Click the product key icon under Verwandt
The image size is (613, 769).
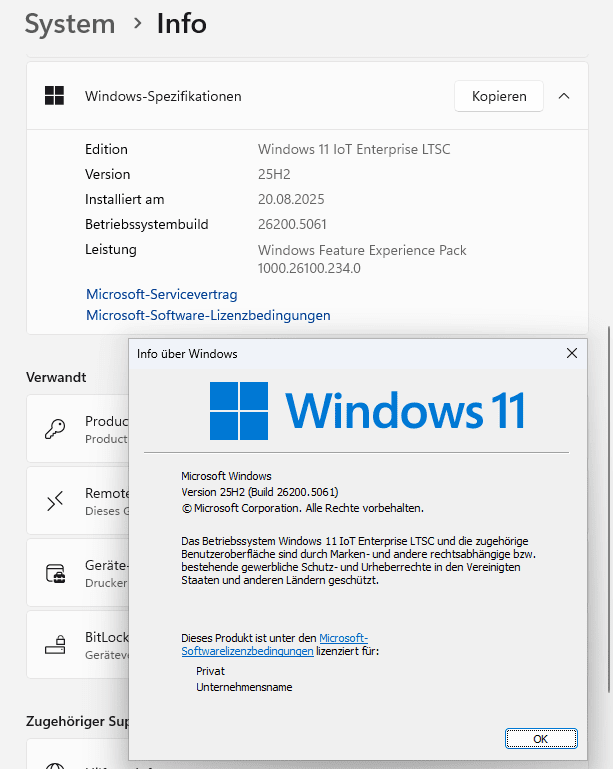(55, 429)
